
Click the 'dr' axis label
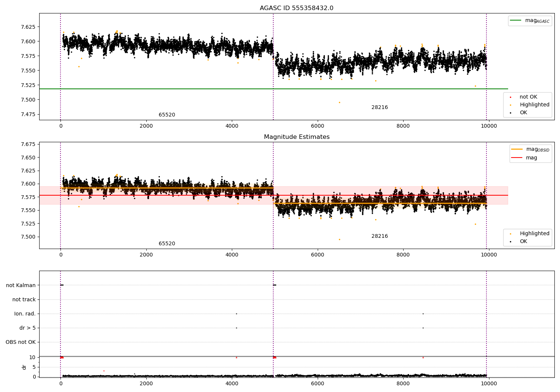pyautogui.click(x=24, y=367)
